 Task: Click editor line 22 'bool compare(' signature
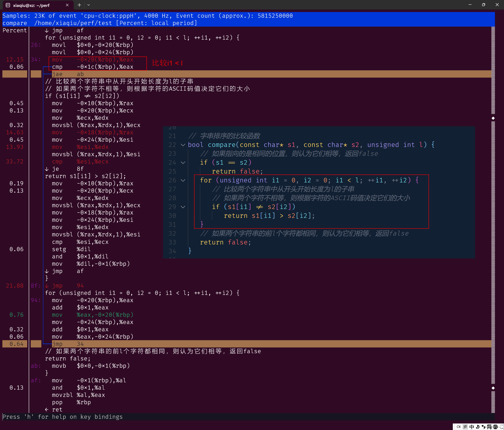311,145
